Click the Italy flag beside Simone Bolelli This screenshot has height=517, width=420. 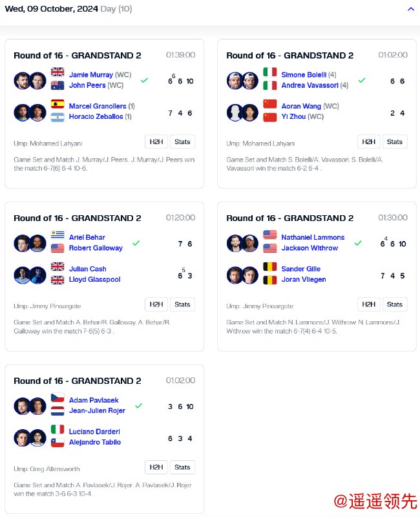pos(270,72)
